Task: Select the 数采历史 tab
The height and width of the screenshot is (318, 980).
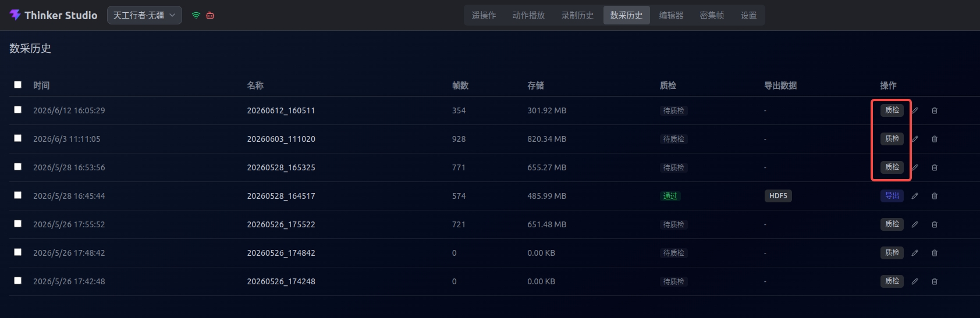Action: (626, 15)
